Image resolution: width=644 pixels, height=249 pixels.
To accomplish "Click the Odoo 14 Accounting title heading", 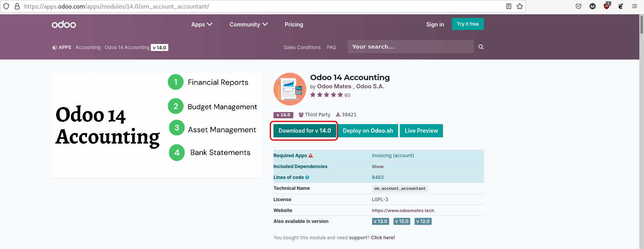I will (x=350, y=77).
